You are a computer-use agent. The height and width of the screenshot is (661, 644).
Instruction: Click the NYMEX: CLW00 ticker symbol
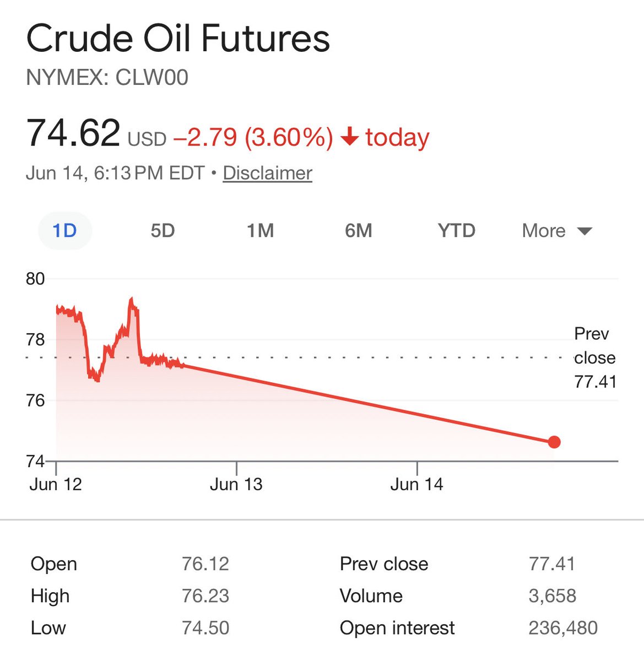click(107, 78)
